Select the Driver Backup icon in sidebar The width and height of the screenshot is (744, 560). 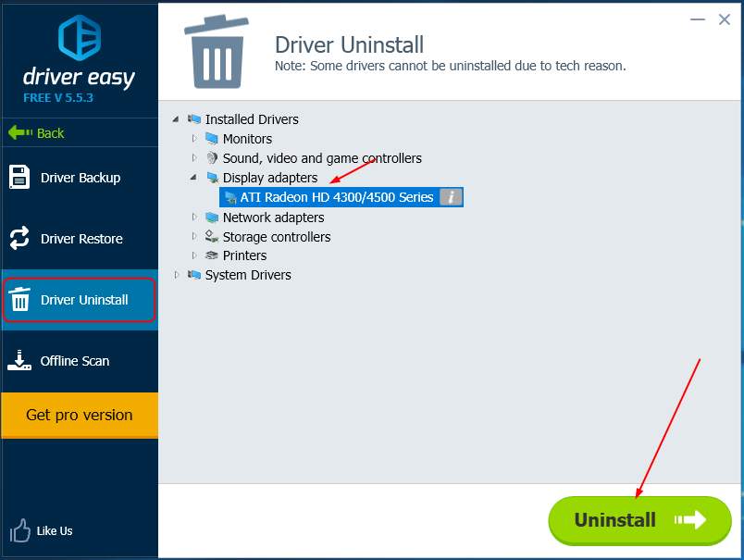pos(20,177)
